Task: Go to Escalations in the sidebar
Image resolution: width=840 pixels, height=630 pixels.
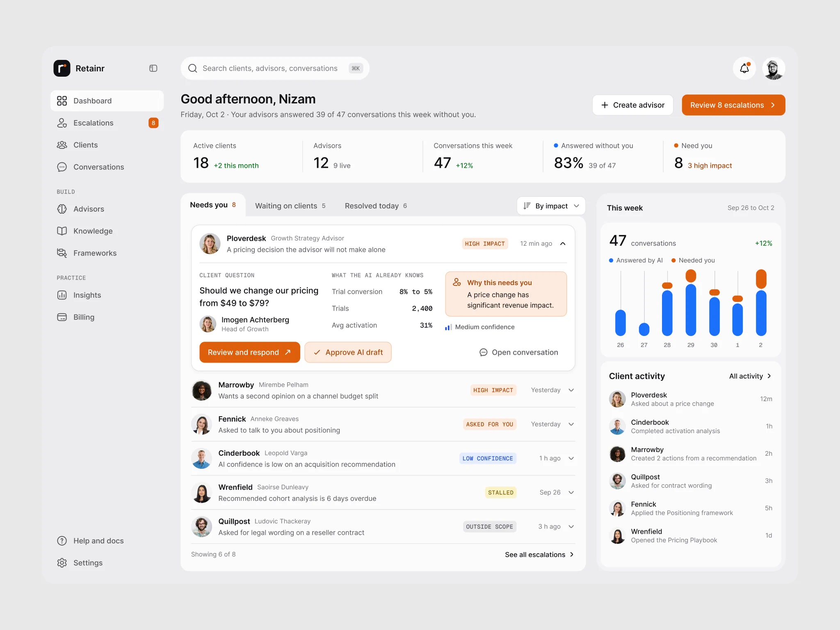Action: pos(107,123)
